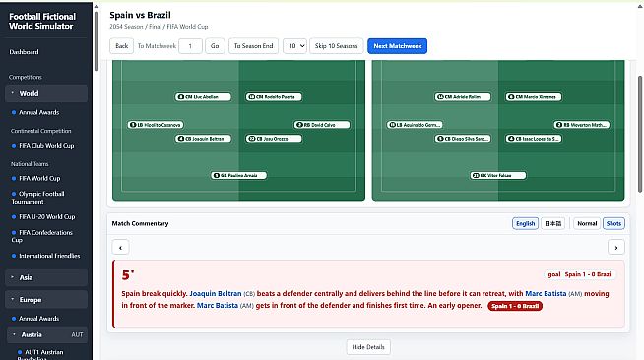Select the CB Isaac Lopes pitch marker
This screenshot has width=644, height=360.
[534, 139]
